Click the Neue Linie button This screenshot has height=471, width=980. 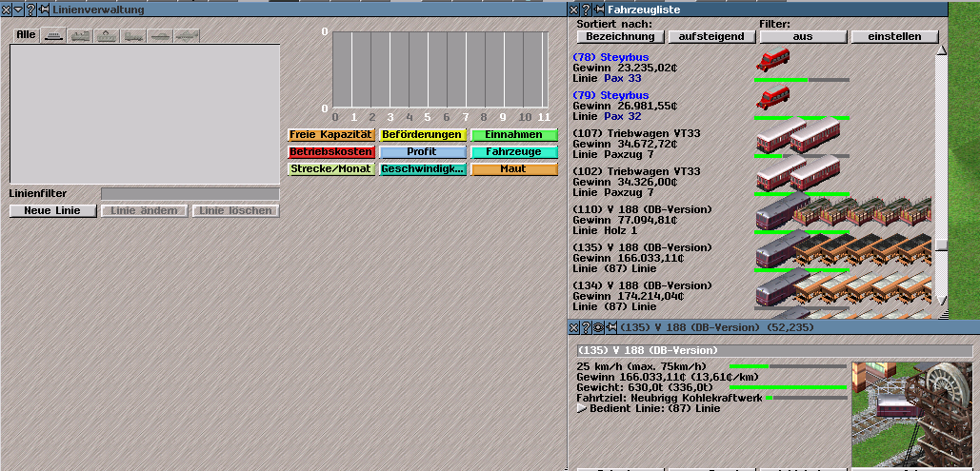[52, 210]
